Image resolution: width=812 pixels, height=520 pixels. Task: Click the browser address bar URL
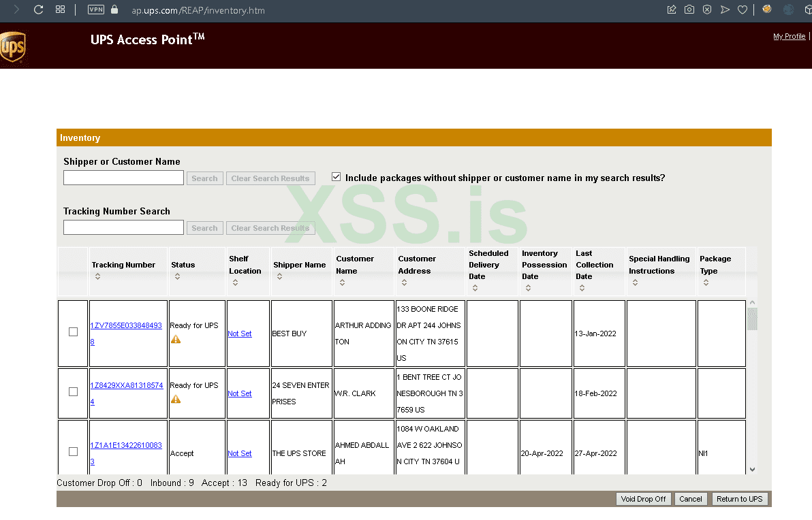click(198, 10)
